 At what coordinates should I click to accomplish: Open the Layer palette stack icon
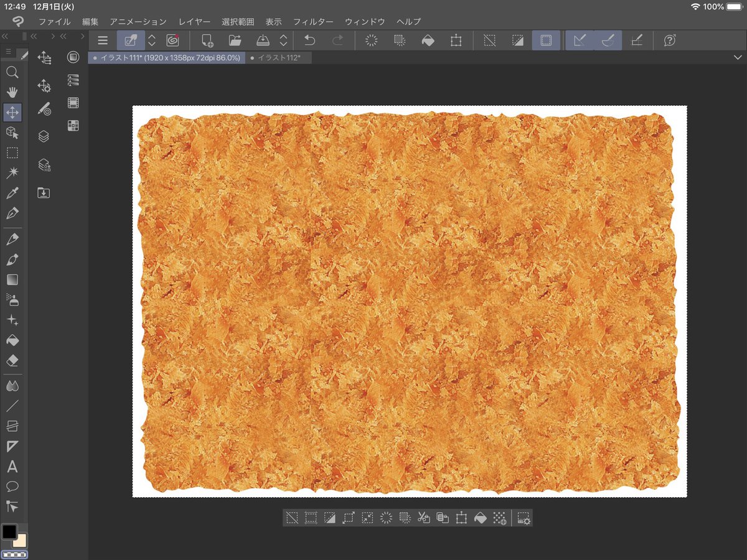tap(44, 136)
